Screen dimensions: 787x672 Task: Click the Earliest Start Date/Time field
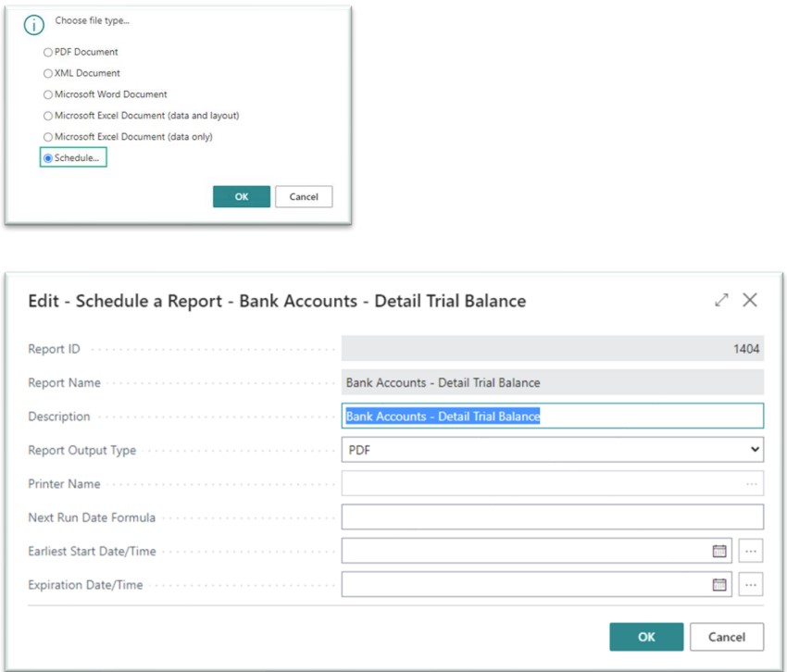click(x=536, y=551)
